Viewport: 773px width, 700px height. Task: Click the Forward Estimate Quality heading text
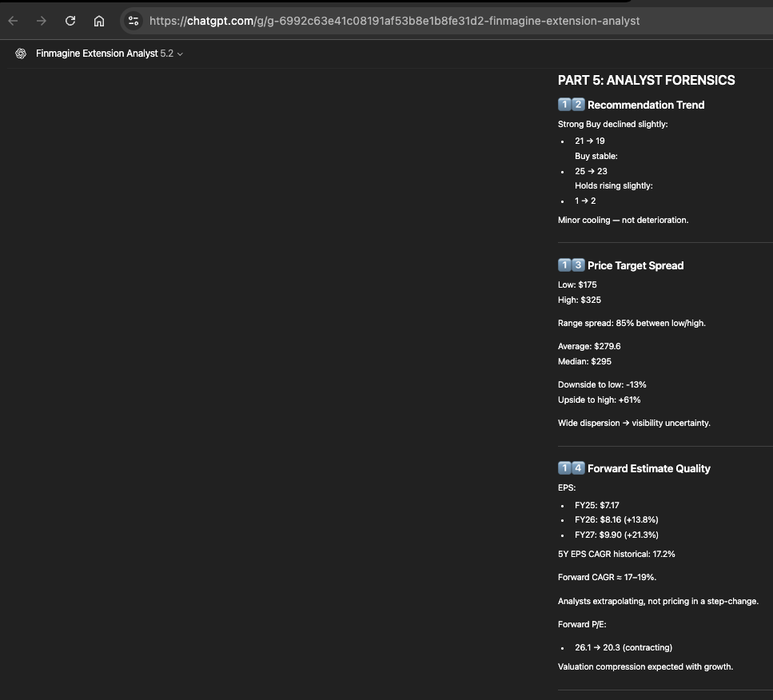click(x=648, y=468)
